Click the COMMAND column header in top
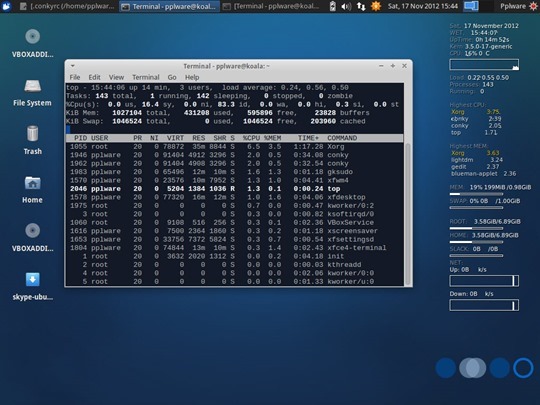This screenshot has height=405, width=540. click(342, 138)
